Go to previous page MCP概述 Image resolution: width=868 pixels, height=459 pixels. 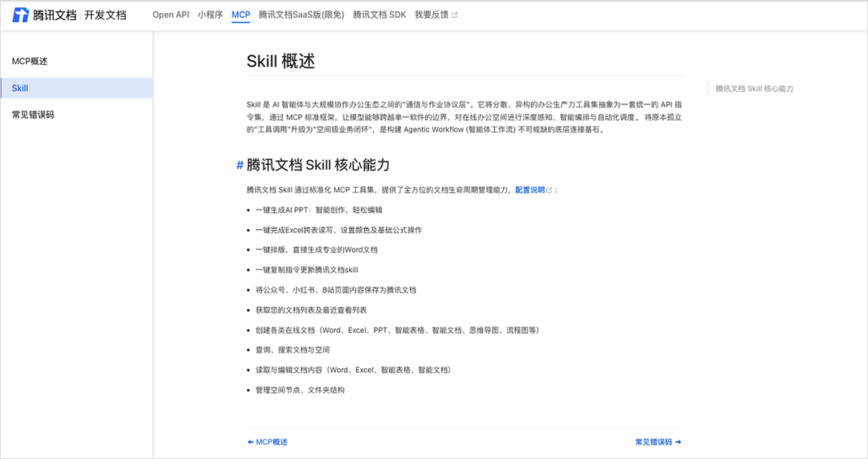point(268,442)
